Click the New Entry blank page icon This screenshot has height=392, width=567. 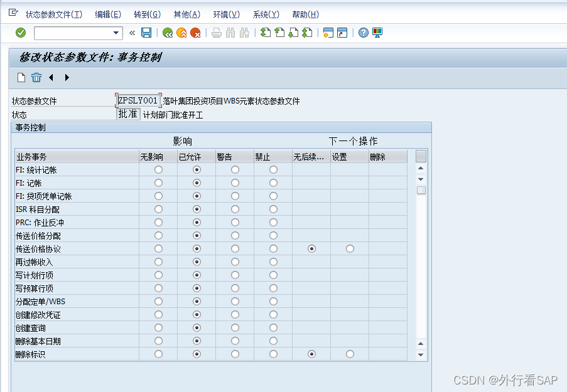(21, 77)
